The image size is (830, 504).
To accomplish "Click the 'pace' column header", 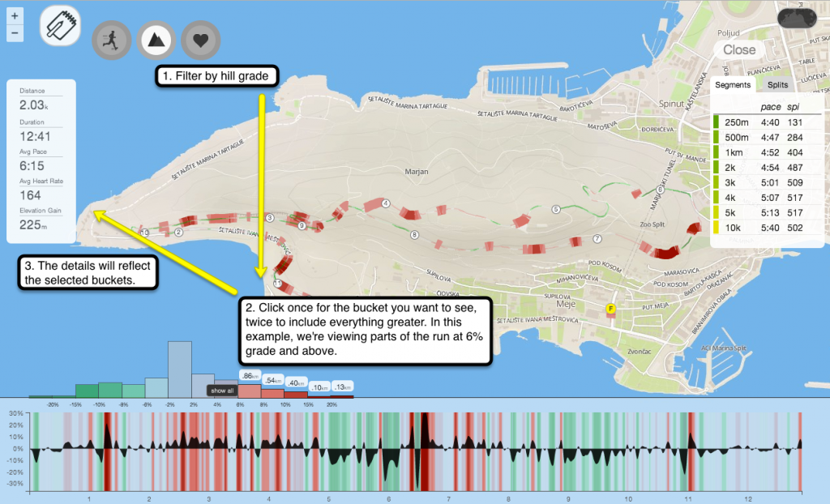I will [771, 108].
